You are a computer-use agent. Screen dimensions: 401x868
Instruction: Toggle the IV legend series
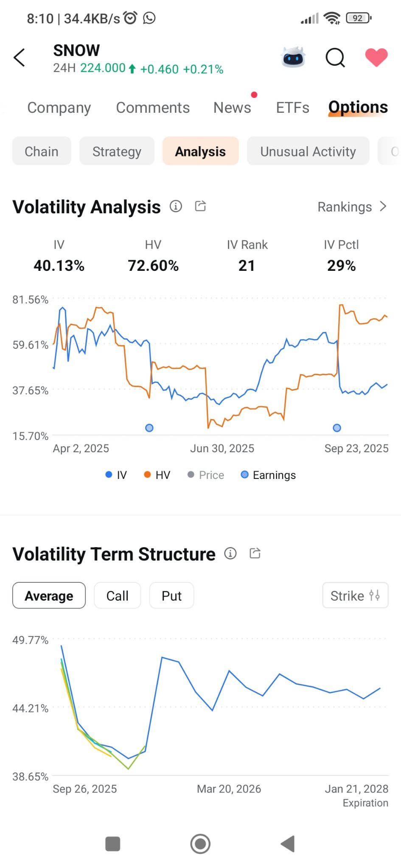coord(116,475)
